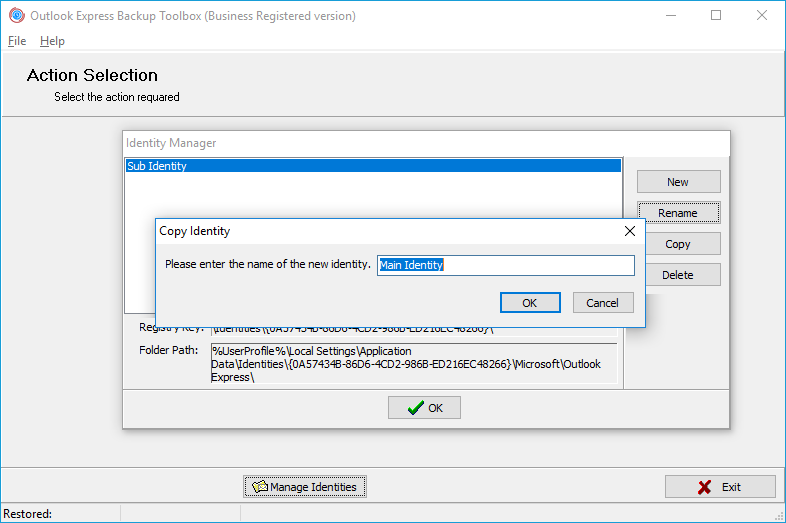The image size is (786, 523).
Task: Select Sub Identity in the identity list
Action: tap(157, 167)
